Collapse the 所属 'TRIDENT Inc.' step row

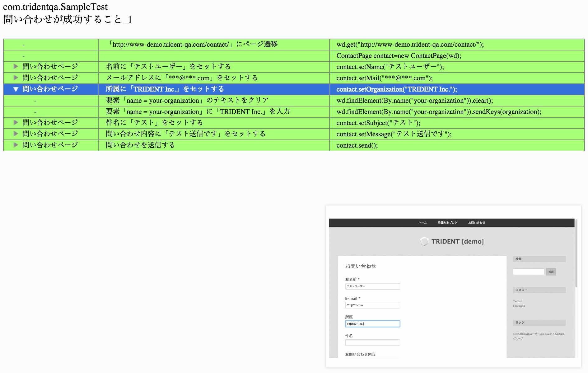[16, 89]
